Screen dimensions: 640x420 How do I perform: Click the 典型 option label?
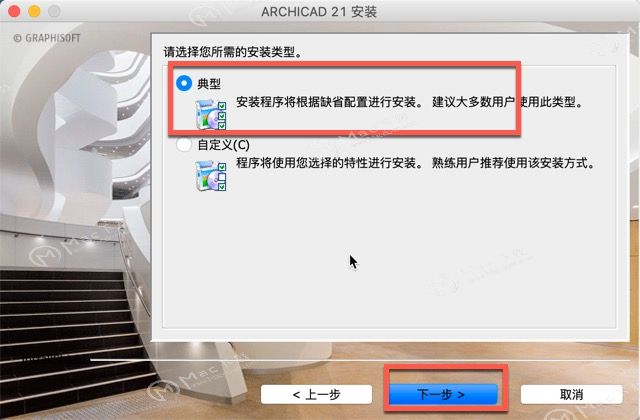[x=209, y=84]
